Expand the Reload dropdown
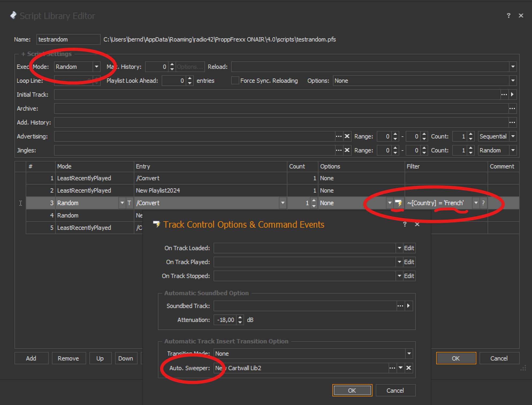The height and width of the screenshot is (405, 532). [513, 67]
